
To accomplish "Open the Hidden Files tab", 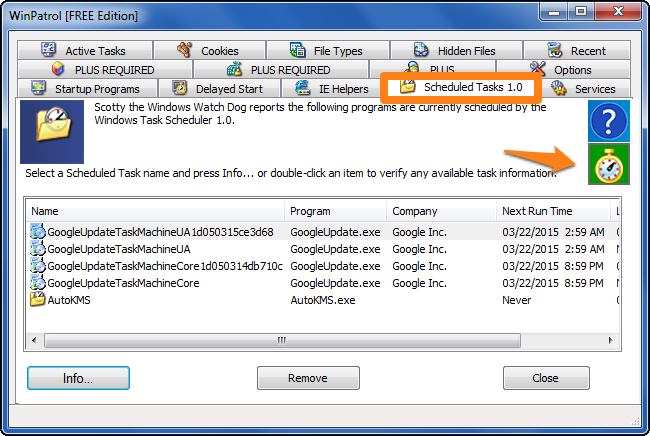I will pyautogui.click(x=456, y=50).
